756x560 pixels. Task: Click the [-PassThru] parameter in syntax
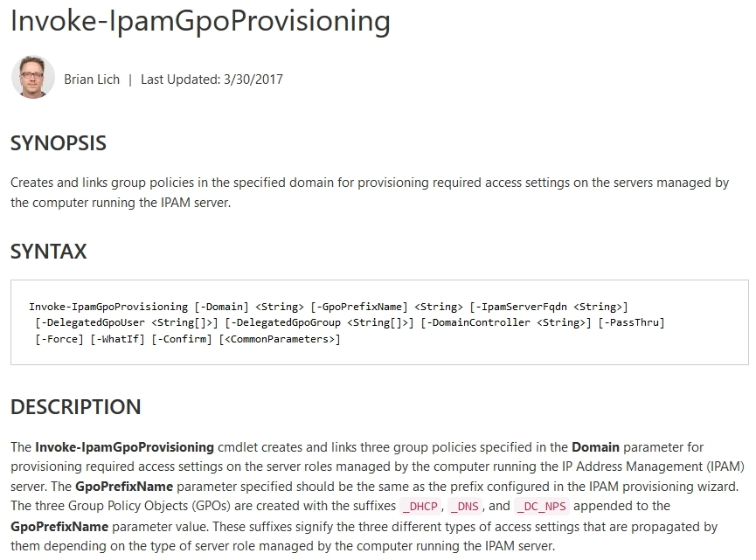tap(632, 322)
